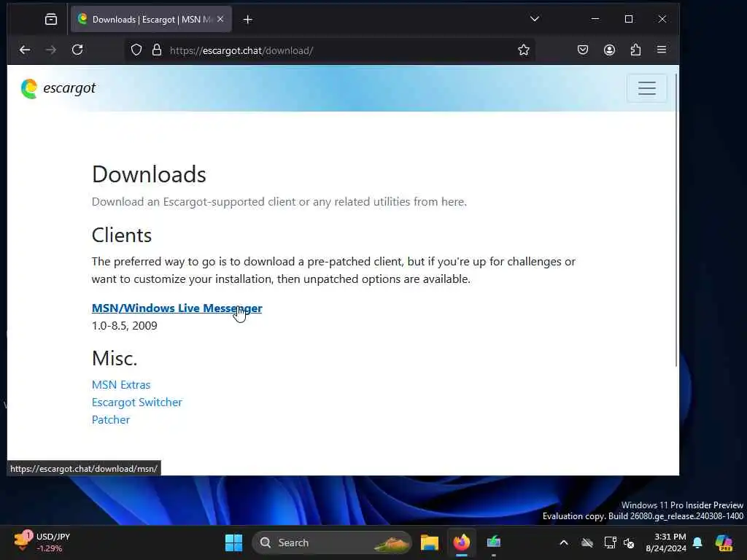Launch the Copilot preview icon
747x560 pixels.
pyautogui.click(x=724, y=542)
